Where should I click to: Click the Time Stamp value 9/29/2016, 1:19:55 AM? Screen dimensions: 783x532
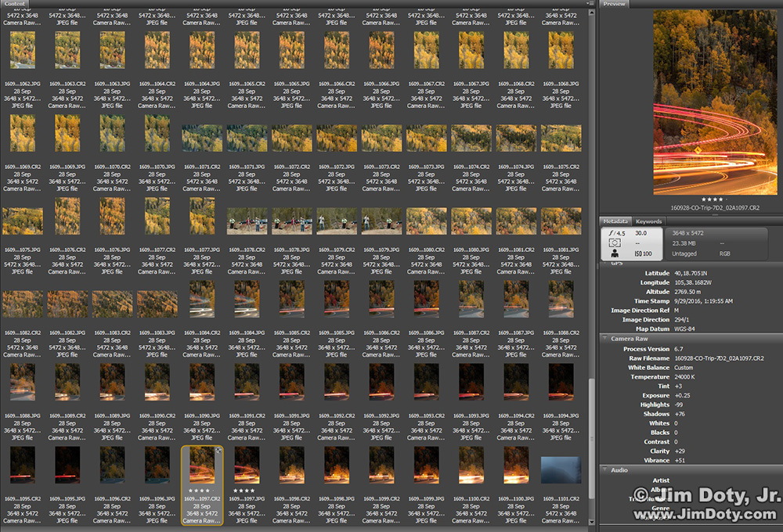pyautogui.click(x=704, y=301)
